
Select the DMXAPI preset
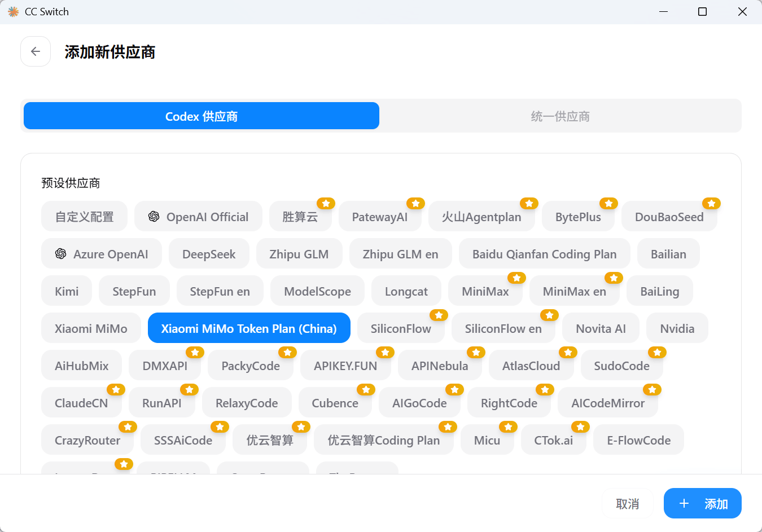pyautogui.click(x=165, y=366)
